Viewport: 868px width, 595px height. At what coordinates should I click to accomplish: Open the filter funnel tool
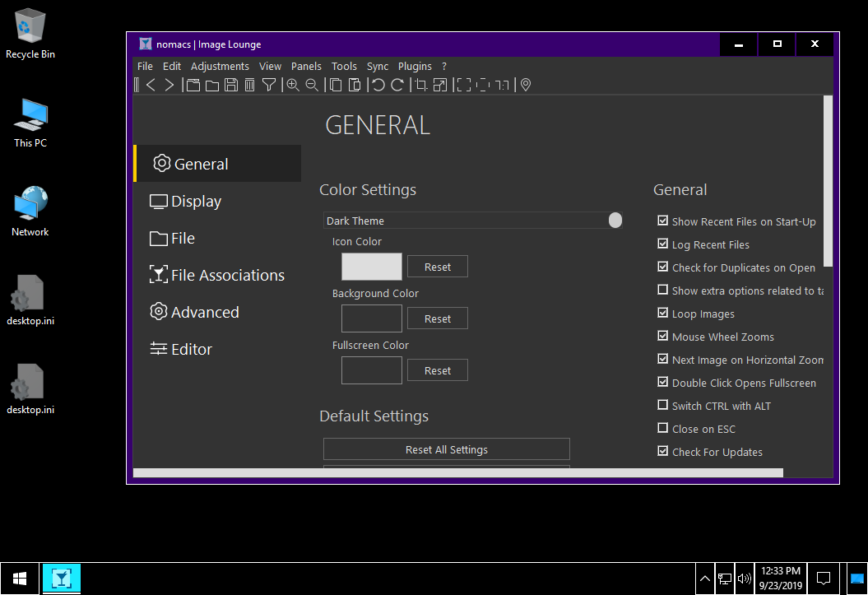(268, 85)
